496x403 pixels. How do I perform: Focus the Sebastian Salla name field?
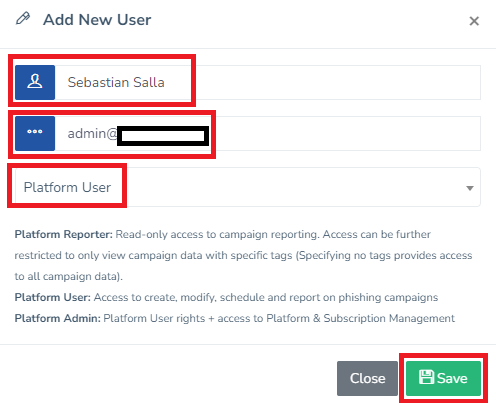pyautogui.click(x=268, y=82)
